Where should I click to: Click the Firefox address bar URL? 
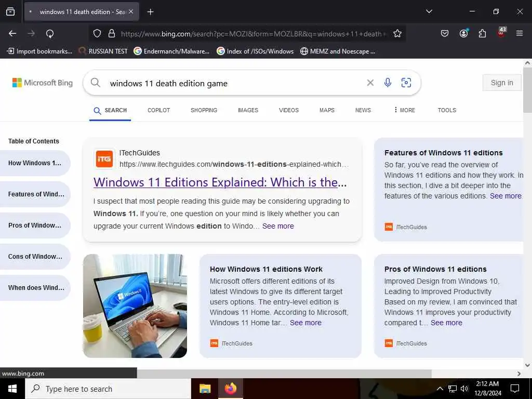tap(254, 34)
